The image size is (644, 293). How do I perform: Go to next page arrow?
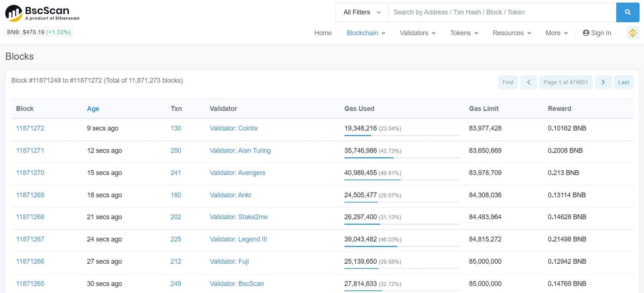(x=603, y=82)
